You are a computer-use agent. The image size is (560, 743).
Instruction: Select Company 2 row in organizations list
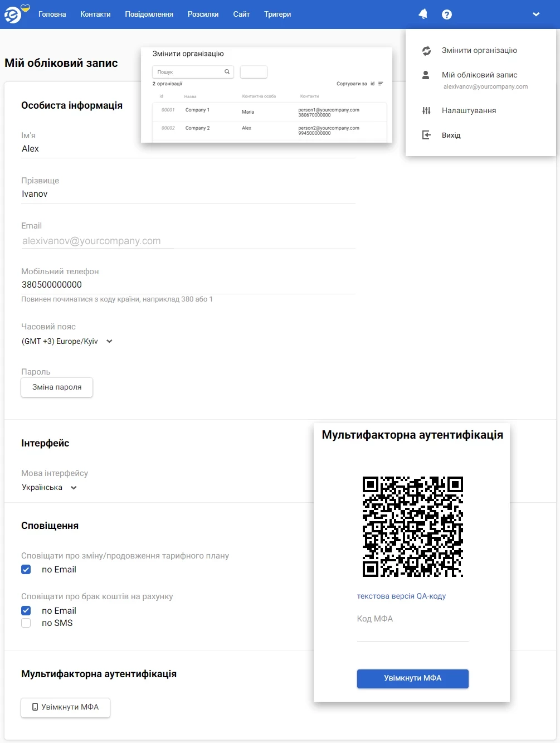pyautogui.click(x=270, y=130)
